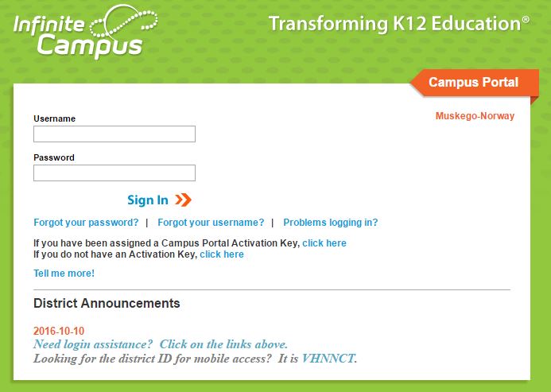Click here link for no Activation Key
The image size is (551, 392).
click(222, 254)
